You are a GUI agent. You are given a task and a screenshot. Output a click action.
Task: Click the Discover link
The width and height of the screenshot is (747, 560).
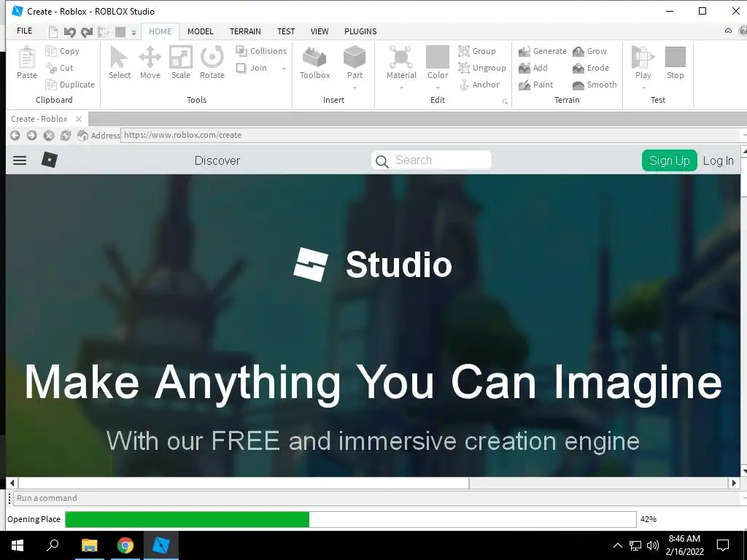click(x=217, y=160)
